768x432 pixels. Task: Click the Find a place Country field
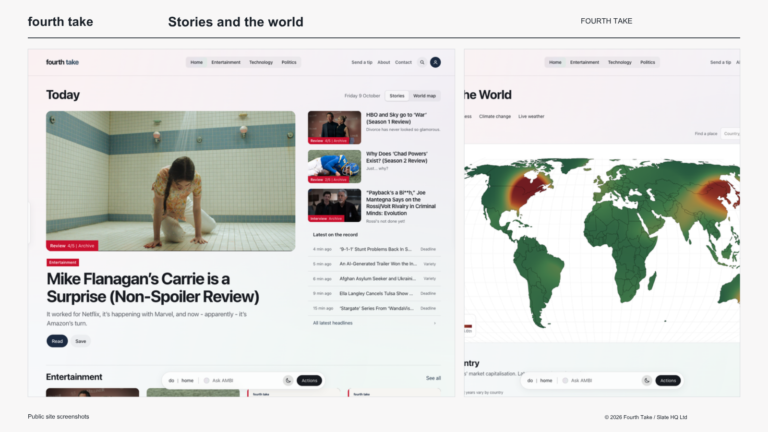[x=731, y=134]
